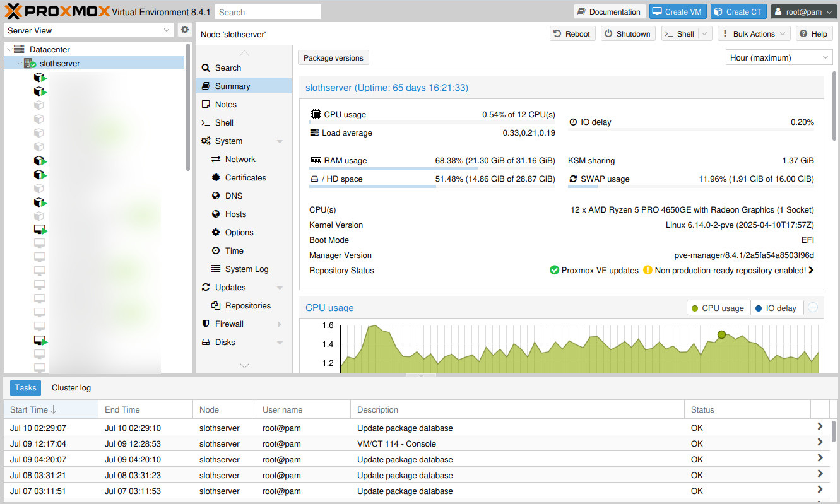The height and width of the screenshot is (504, 840).
Task: Click the RAM usage progress bar
Action: pos(432,168)
